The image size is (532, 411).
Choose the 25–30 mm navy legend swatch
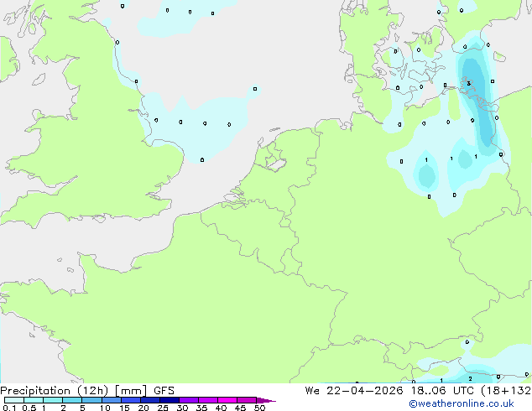(170, 400)
